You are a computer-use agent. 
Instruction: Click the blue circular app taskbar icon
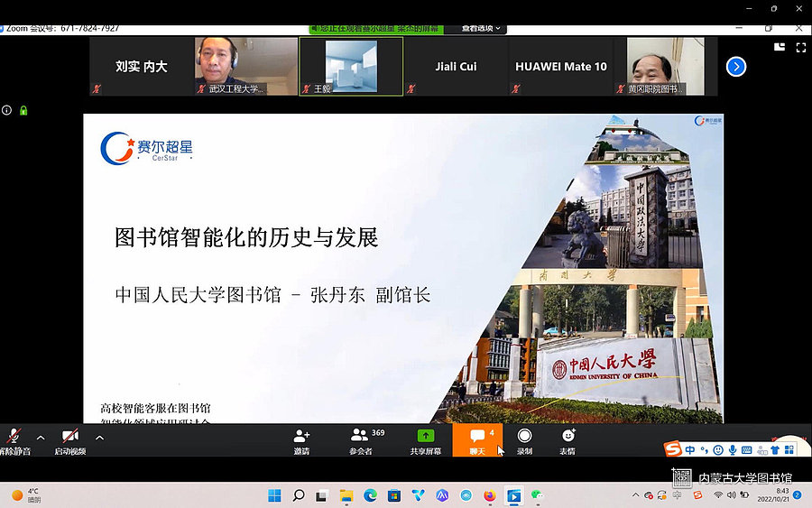pyautogui.click(x=466, y=496)
